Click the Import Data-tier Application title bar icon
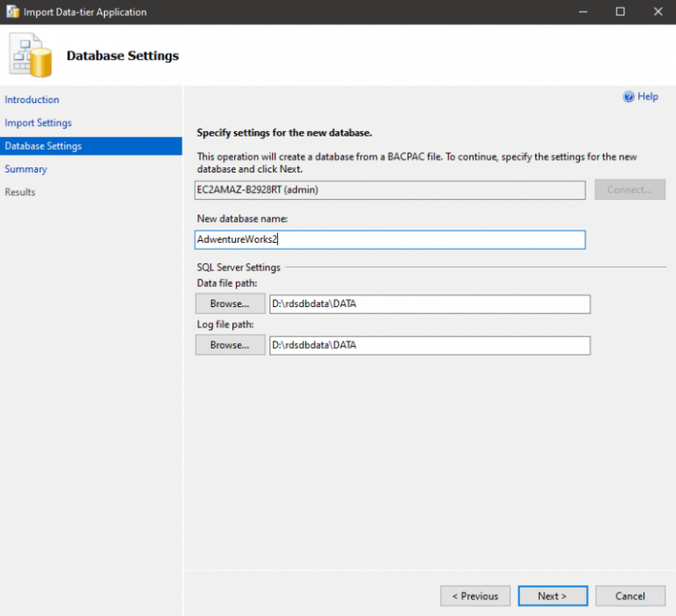676x616 pixels. pyautogui.click(x=12, y=12)
